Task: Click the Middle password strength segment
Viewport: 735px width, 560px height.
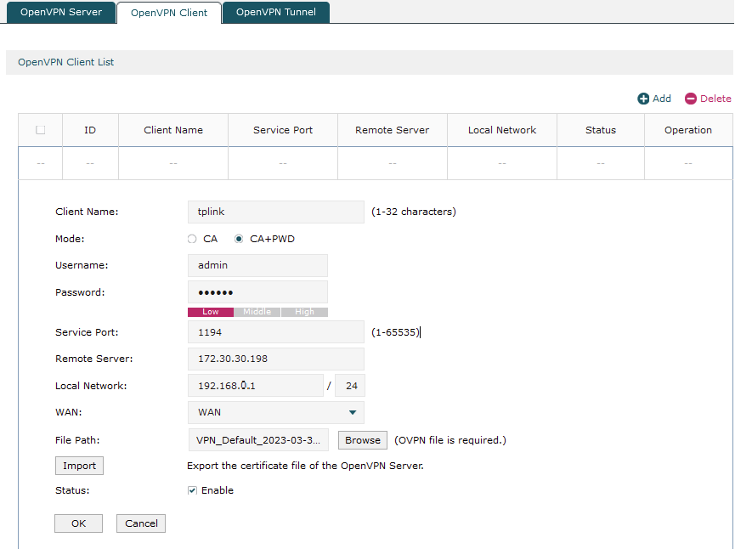Action: pos(257,312)
